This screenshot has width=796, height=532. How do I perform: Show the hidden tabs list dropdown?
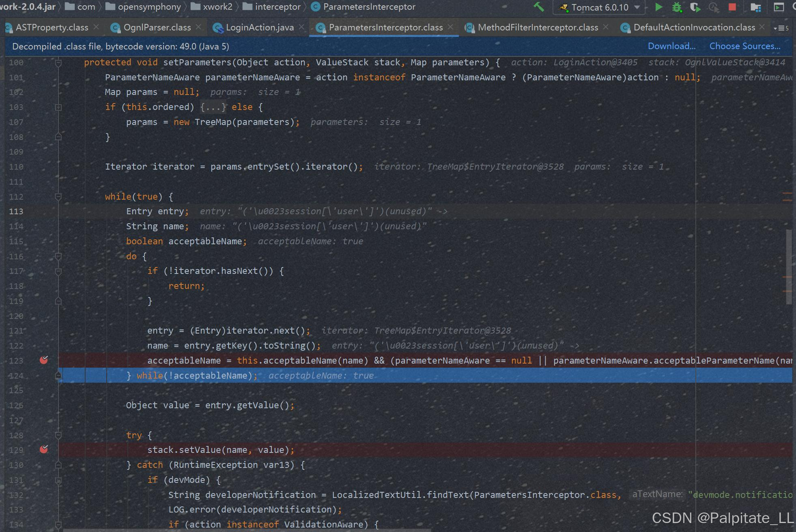781,28
